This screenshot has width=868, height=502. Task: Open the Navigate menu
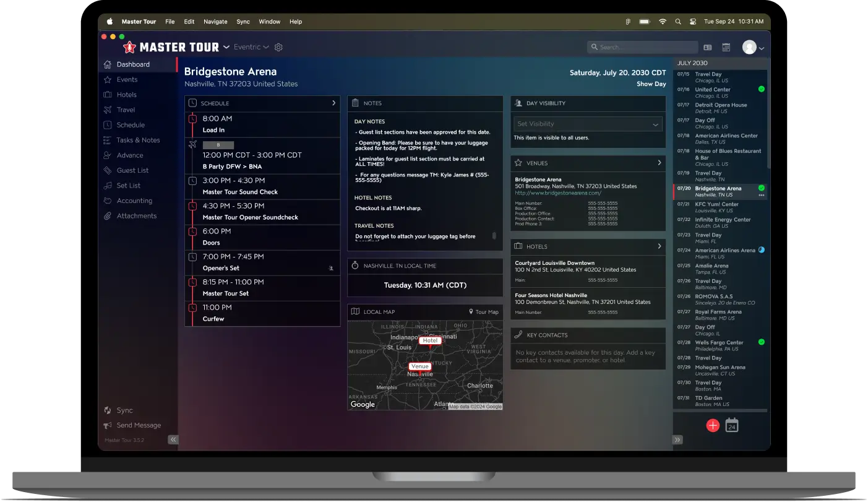click(x=215, y=22)
